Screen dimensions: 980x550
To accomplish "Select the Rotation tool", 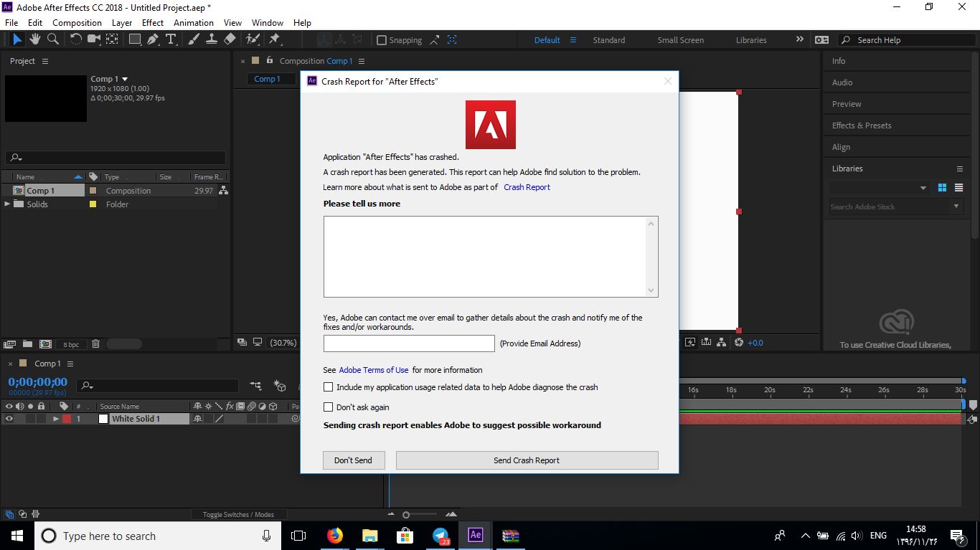I will (x=75, y=39).
